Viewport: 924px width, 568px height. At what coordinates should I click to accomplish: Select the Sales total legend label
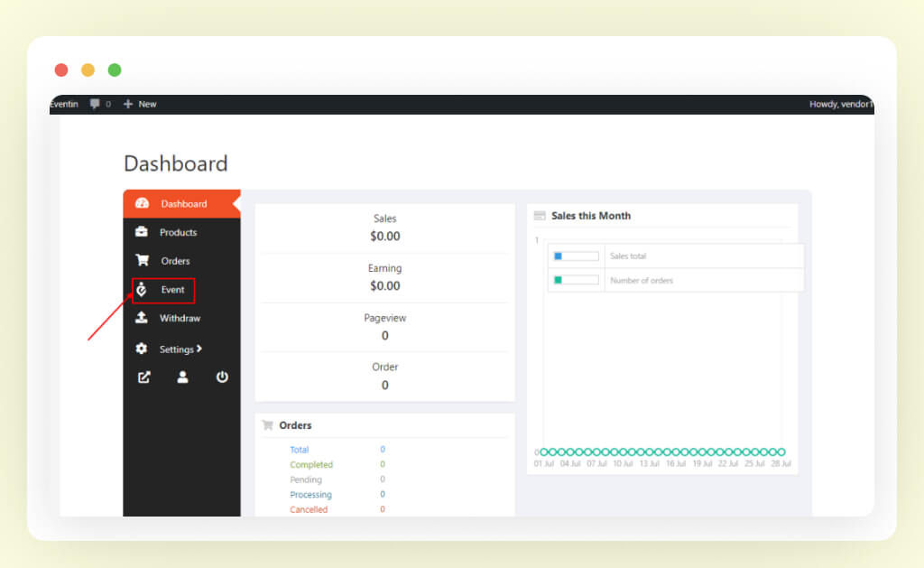tap(628, 256)
